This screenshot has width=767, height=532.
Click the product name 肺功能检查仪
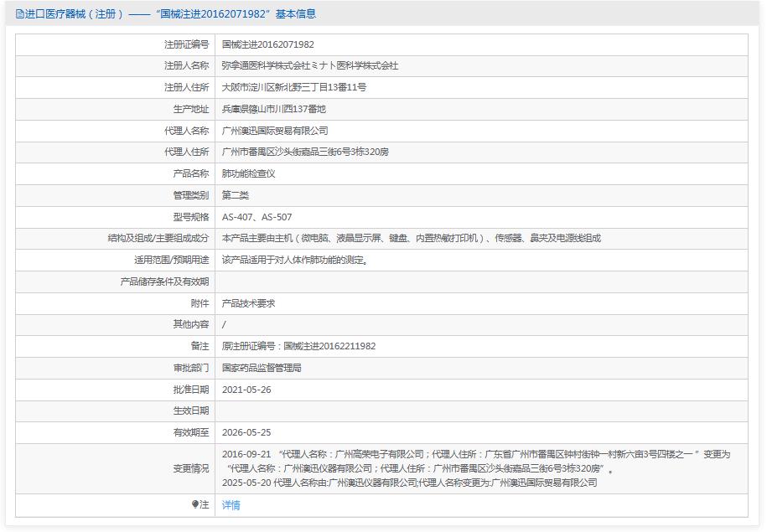click(x=248, y=173)
